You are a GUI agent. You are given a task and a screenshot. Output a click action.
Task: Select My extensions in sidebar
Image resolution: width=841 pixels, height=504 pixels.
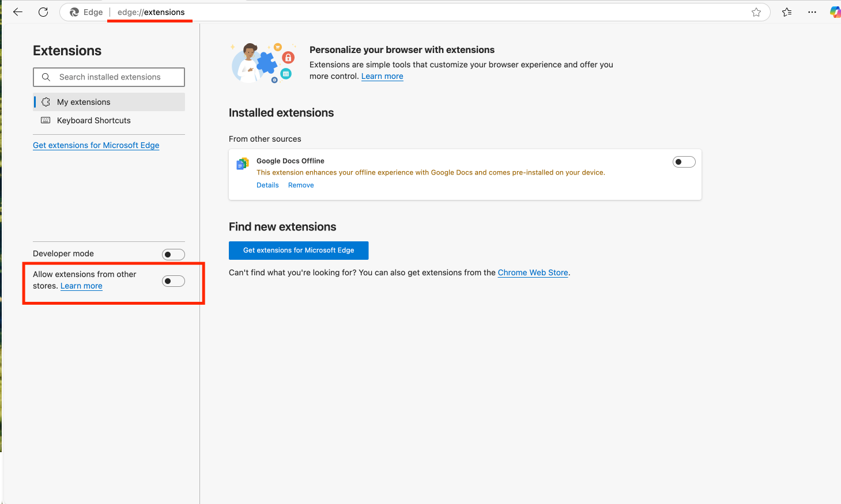109,102
